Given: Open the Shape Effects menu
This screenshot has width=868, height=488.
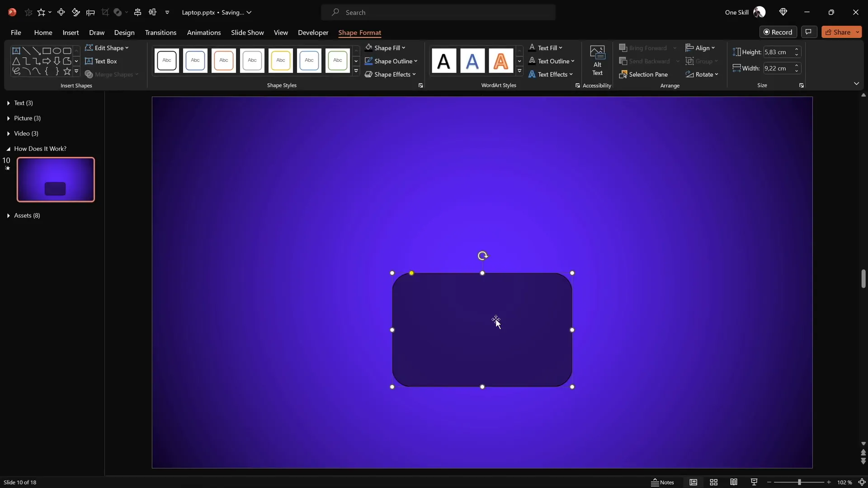Looking at the screenshot, I should coord(391,75).
